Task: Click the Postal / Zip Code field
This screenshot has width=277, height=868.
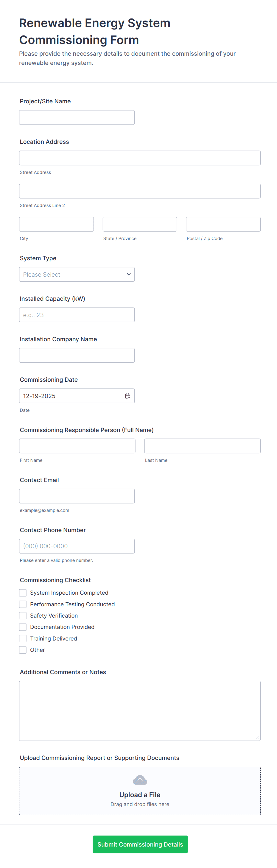Action: (223, 224)
